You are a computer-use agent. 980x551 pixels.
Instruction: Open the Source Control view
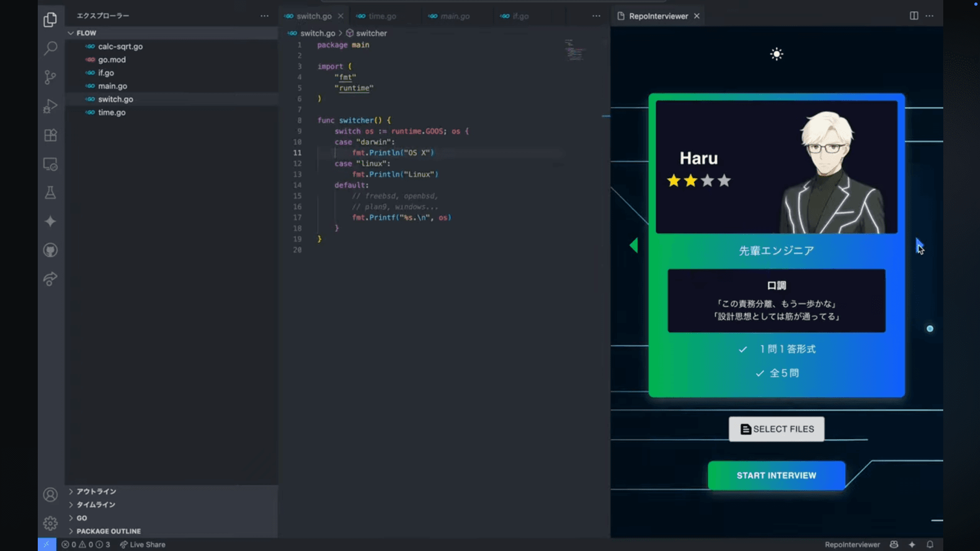click(x=50, y=77)
